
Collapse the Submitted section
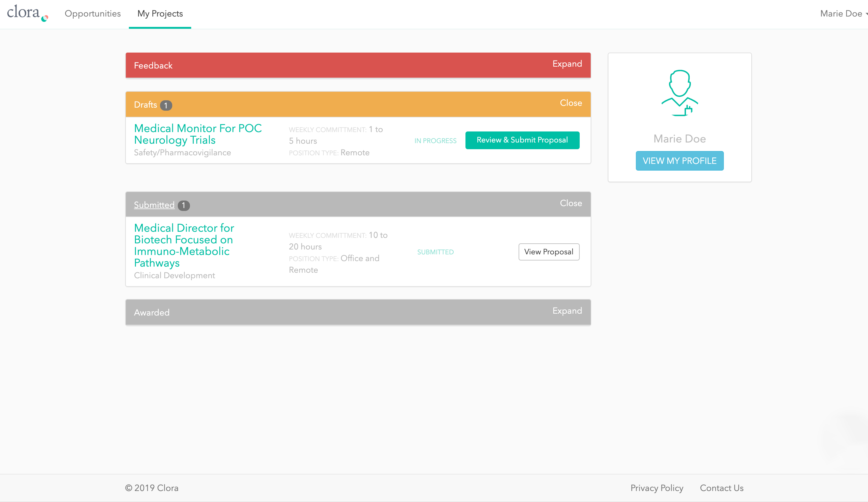tap(570, 203)
